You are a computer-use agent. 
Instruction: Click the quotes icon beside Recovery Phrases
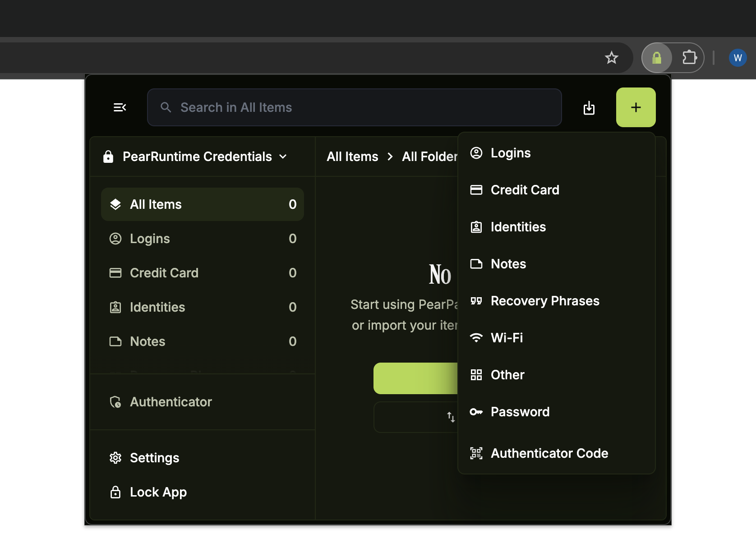pos(476,301)
